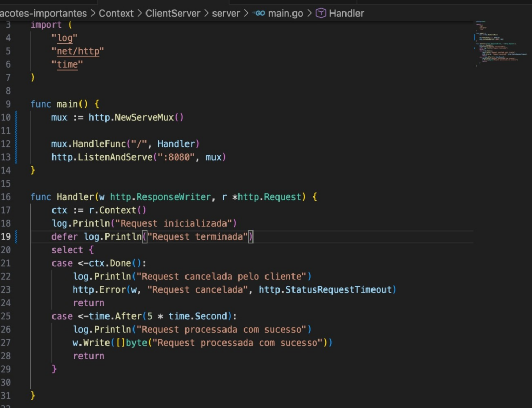Open the main.go breadcrumb segment
The height and width of the screenshot is (408, 532).
click(285, 13)
